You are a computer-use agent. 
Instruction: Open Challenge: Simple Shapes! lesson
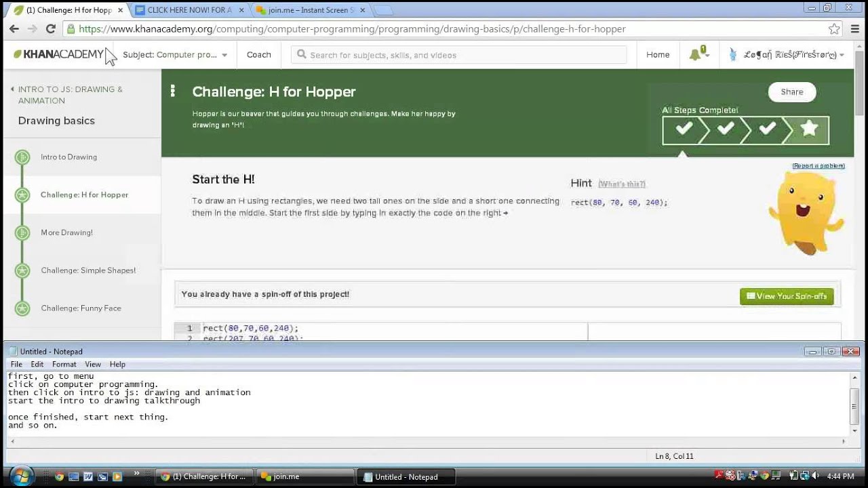pyautogui.click(x=88, y=270)
